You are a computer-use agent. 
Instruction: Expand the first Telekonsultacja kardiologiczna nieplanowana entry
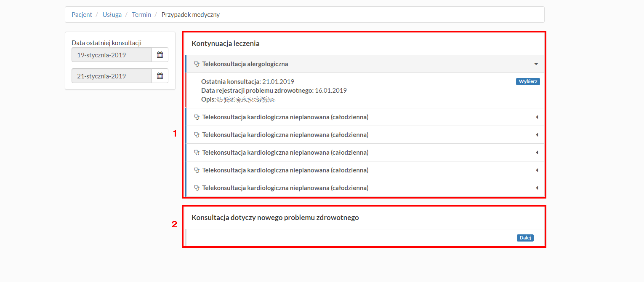click(x=536, y=117)
